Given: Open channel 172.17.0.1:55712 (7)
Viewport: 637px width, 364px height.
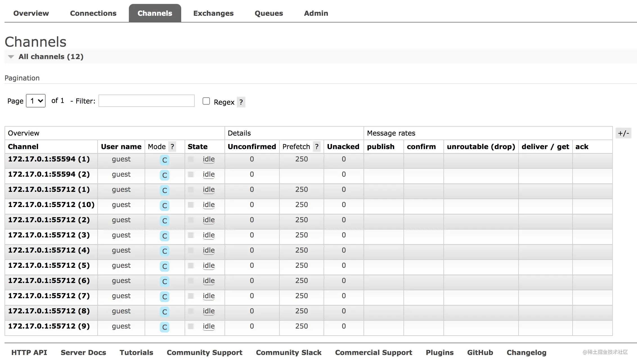Looking at the screenshot, I should (49, 296).
